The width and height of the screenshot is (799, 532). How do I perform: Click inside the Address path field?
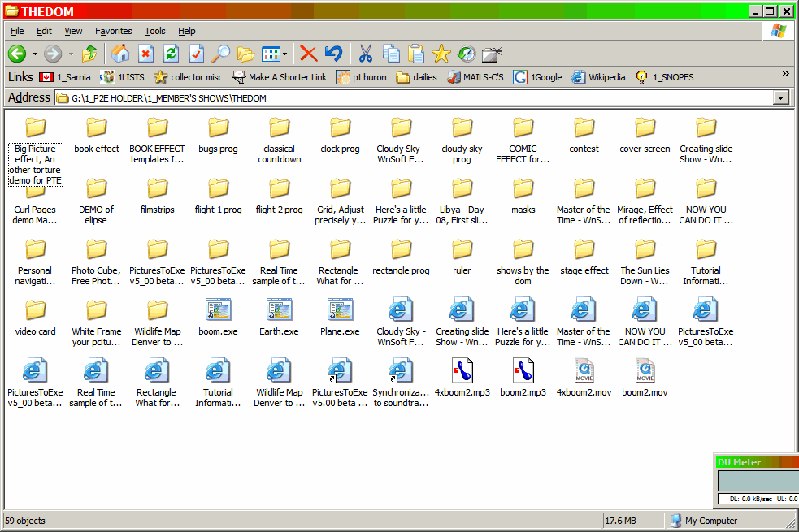coord(406,98)
